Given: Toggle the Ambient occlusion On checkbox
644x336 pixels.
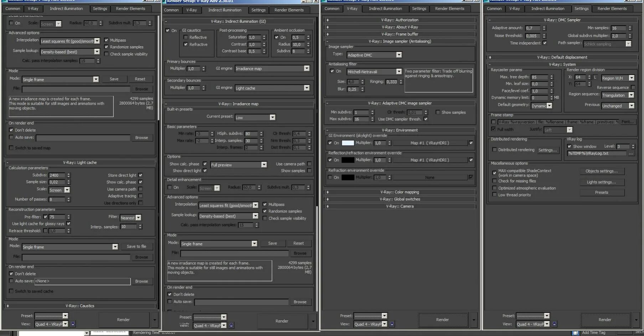Looking at the screenshot, I should coord(277,37).
